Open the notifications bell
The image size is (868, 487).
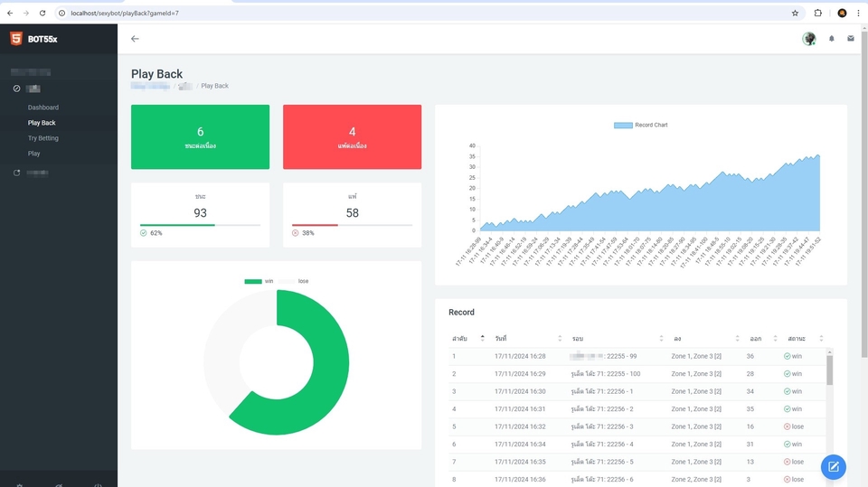point(832,39)
